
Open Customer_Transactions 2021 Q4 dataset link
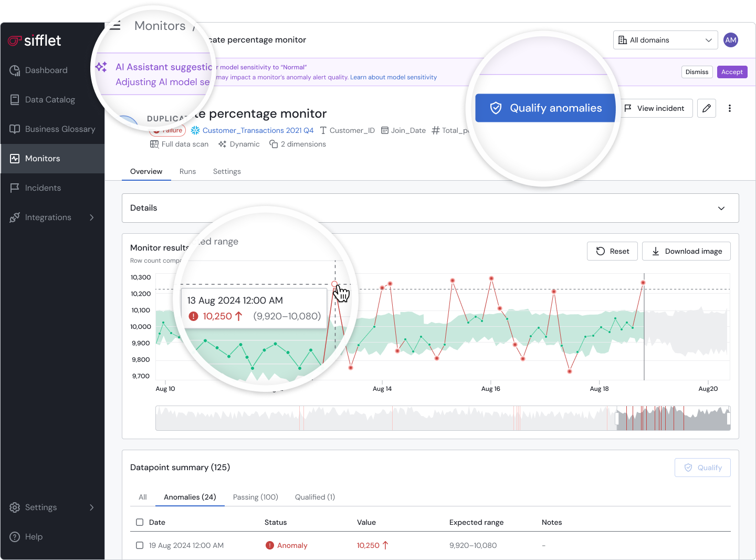[252, 130]
